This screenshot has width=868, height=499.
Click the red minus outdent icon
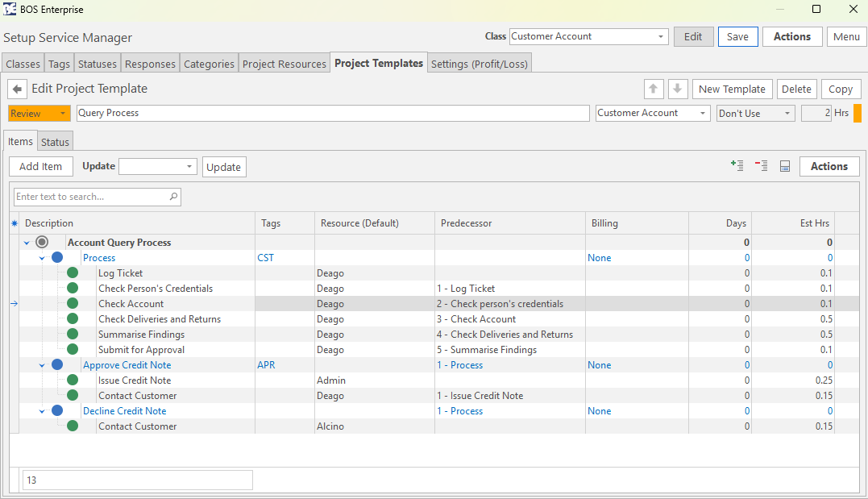click(x=761, y=165)
